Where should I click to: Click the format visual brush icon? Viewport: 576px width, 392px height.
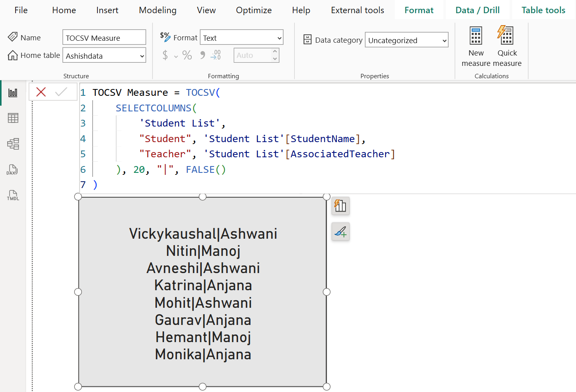(340, 232)
